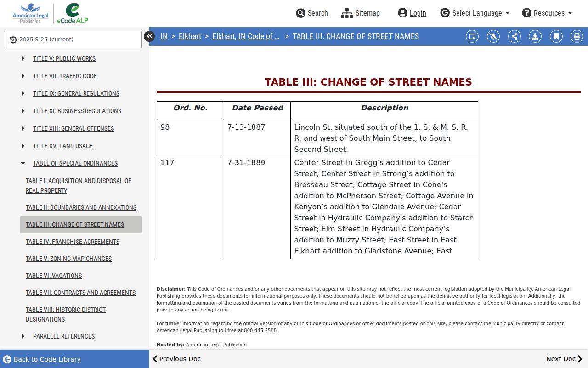The image size is (588, 368).
Task: Go to Next Doc
Action: click(565, 359)
